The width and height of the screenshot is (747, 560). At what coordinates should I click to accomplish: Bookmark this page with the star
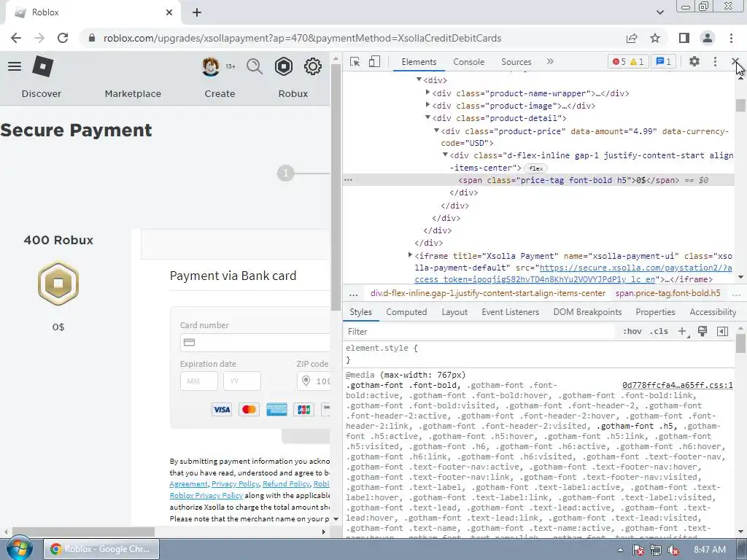coord(656,38)
